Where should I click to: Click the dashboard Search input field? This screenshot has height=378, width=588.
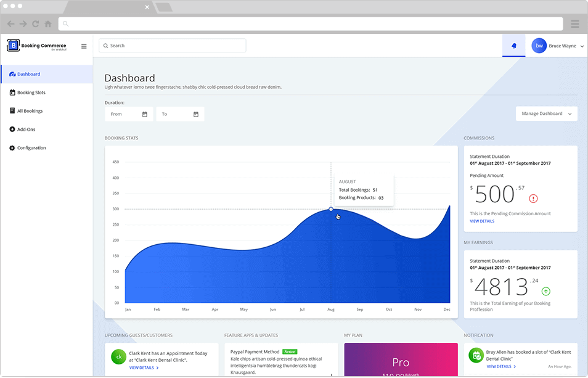point(173,46)
